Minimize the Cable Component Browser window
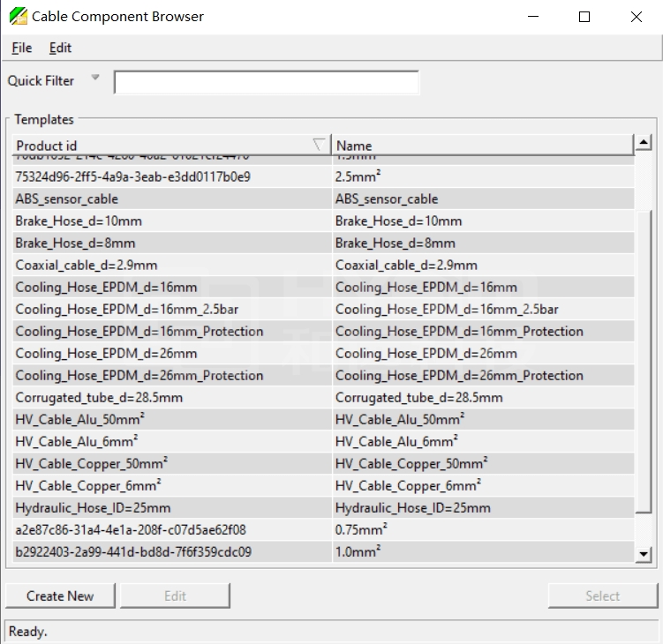 tap(533, 17)
